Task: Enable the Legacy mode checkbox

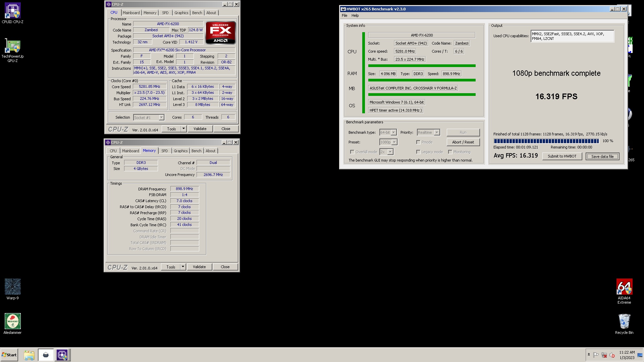Action: tap(418, 152)
